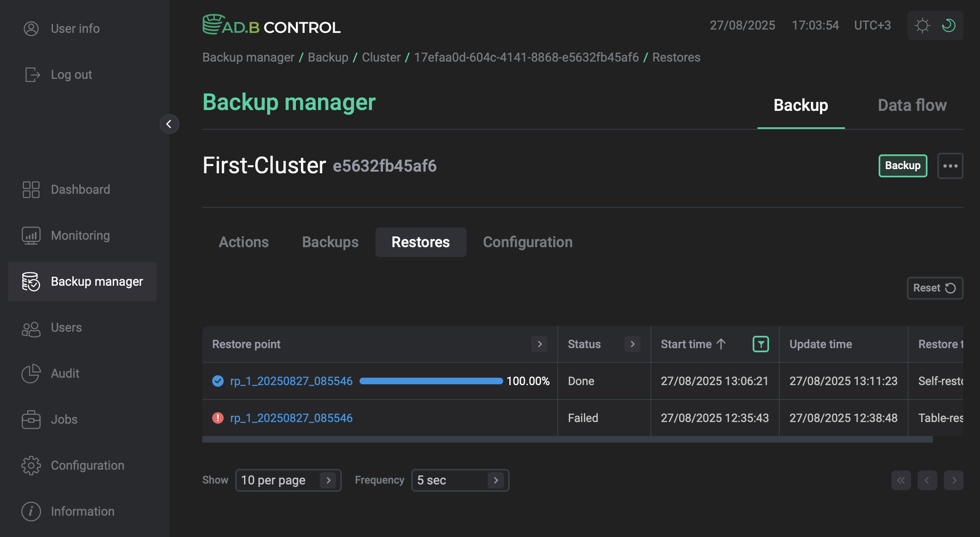Open Jobs via the briefcase icon
This screenshot has height=537, width=980.
click(31, 420)
